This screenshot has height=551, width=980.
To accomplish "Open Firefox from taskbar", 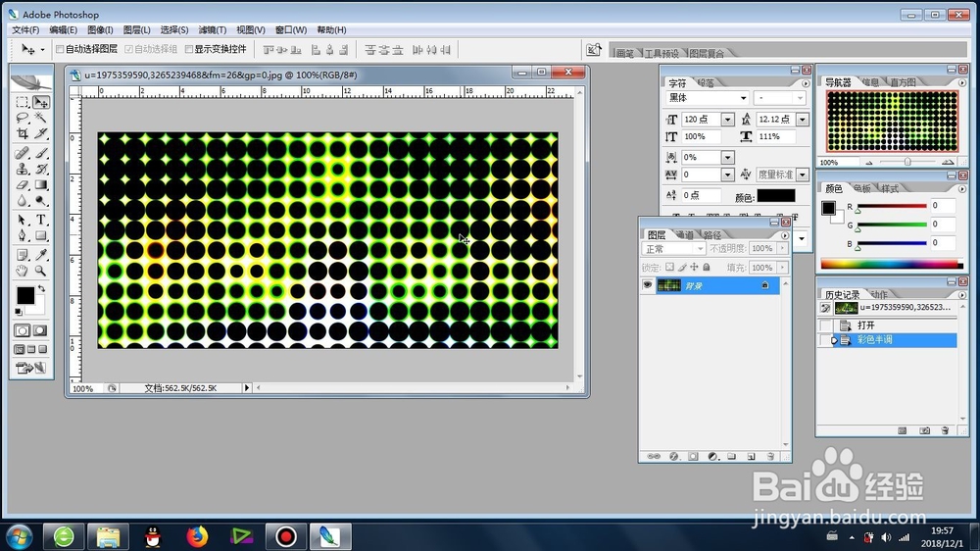I will tap(196, 536).
